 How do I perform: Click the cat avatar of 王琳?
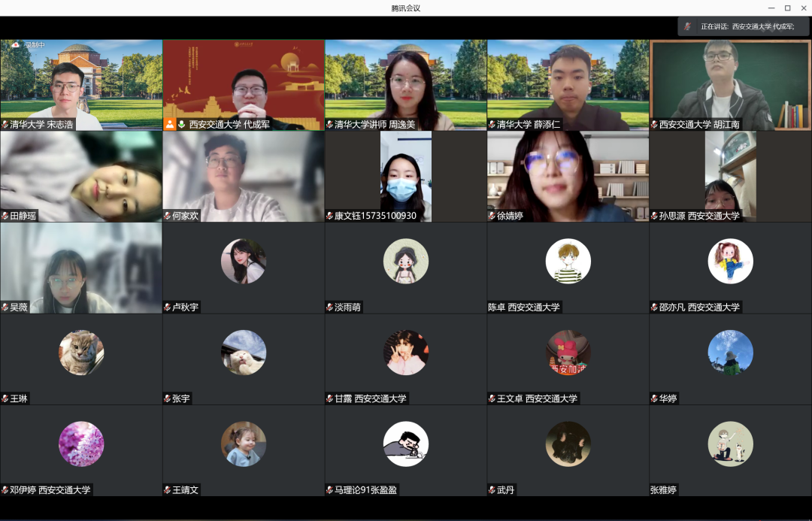click(81, 353)
